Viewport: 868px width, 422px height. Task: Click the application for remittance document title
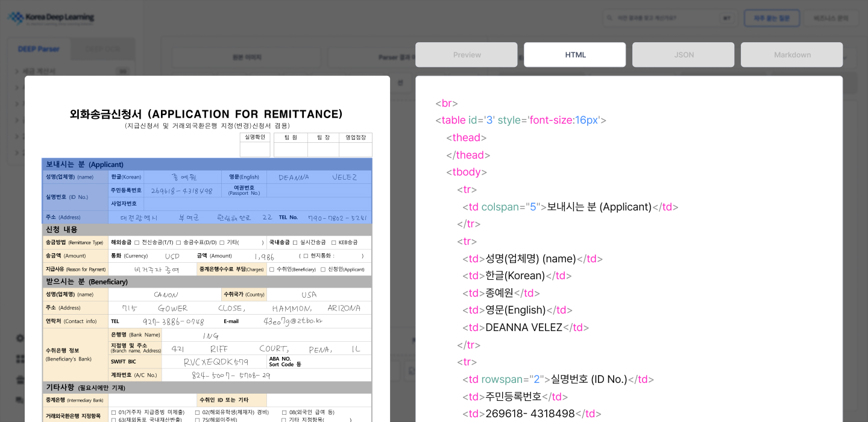coord(206,114)
